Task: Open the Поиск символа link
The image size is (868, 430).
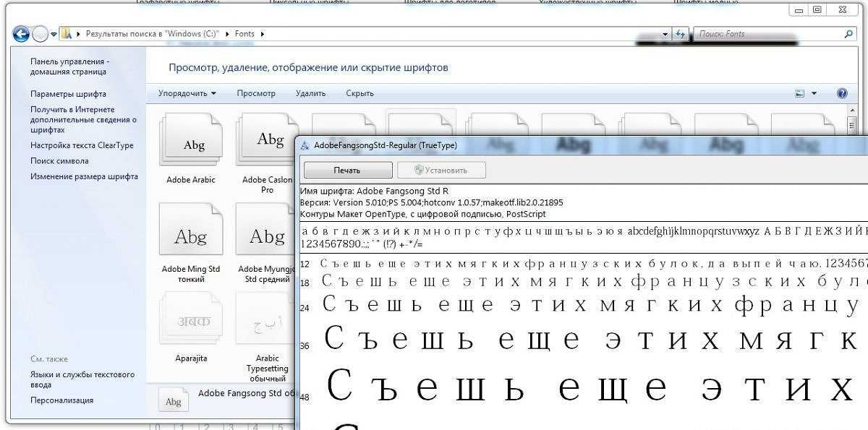Action: (x=59, y=161)
